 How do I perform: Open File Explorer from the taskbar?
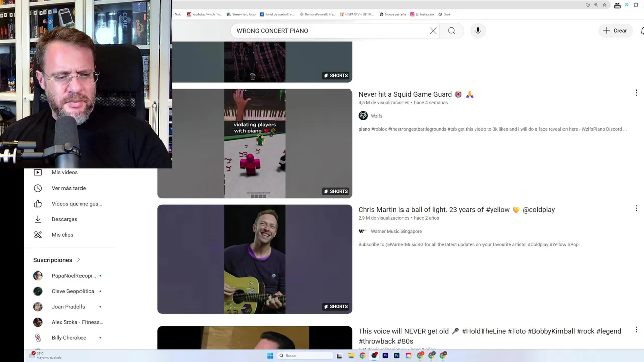(x=351, y=356)
